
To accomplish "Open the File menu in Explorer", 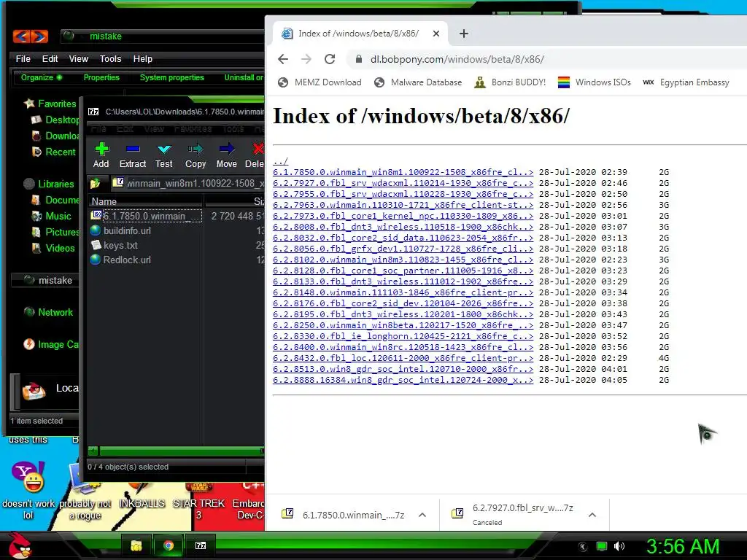I will coord(23,58).
